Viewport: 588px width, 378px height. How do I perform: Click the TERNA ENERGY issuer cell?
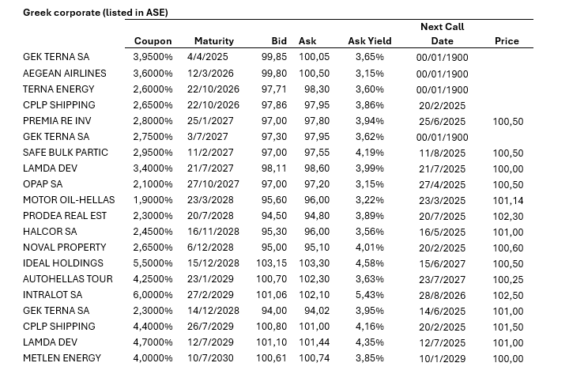click(59, 89)
